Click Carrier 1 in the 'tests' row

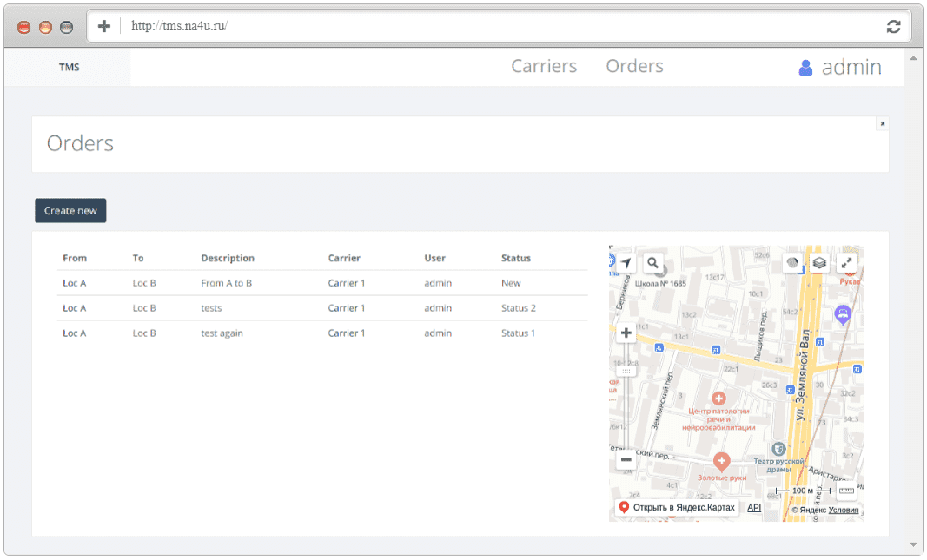pos(347,307)
